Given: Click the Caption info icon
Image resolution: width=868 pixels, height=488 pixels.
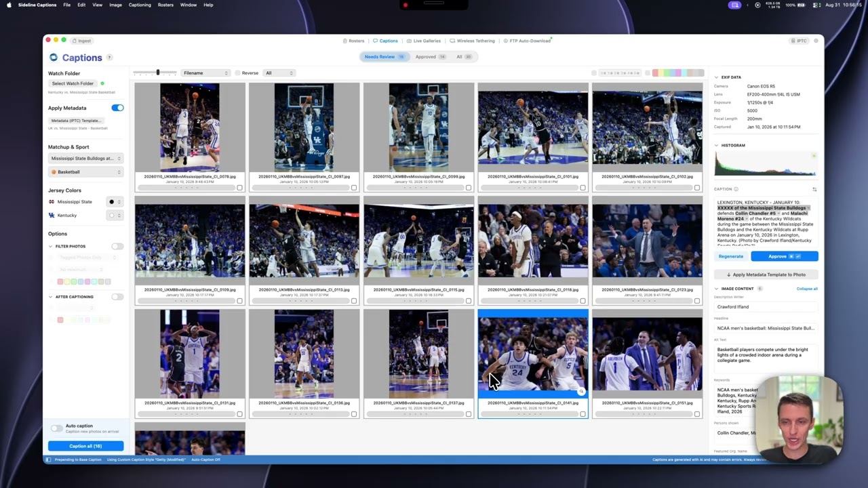Looking at the screenshot, I should tap(736, 189).
